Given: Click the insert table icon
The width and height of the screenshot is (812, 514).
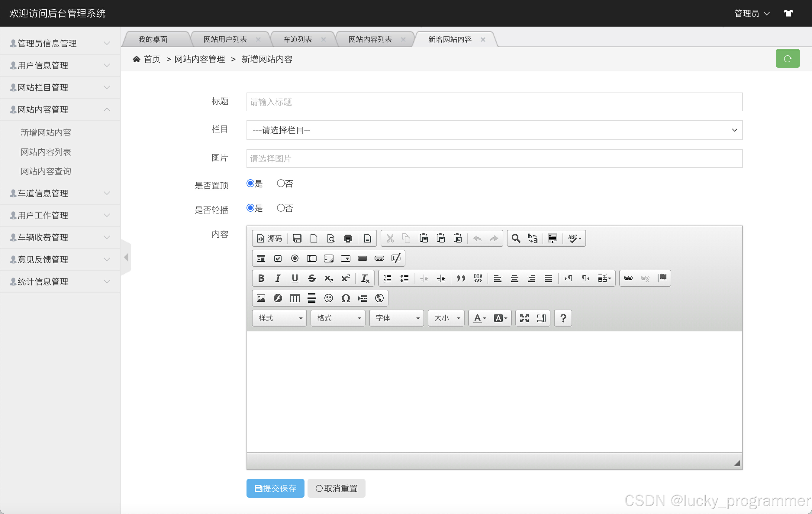Looking at the screenshot, I should pyautogui.click(x=295, y=298).
